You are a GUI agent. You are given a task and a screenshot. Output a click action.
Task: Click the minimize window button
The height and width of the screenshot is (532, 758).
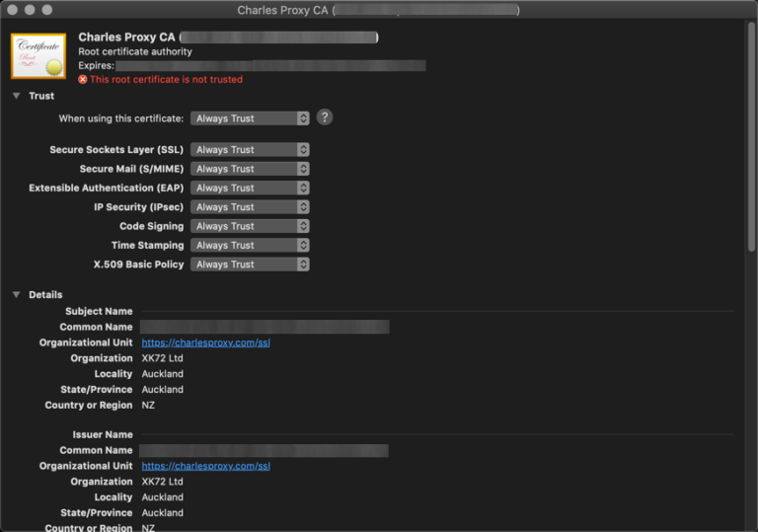coord(31,9)
